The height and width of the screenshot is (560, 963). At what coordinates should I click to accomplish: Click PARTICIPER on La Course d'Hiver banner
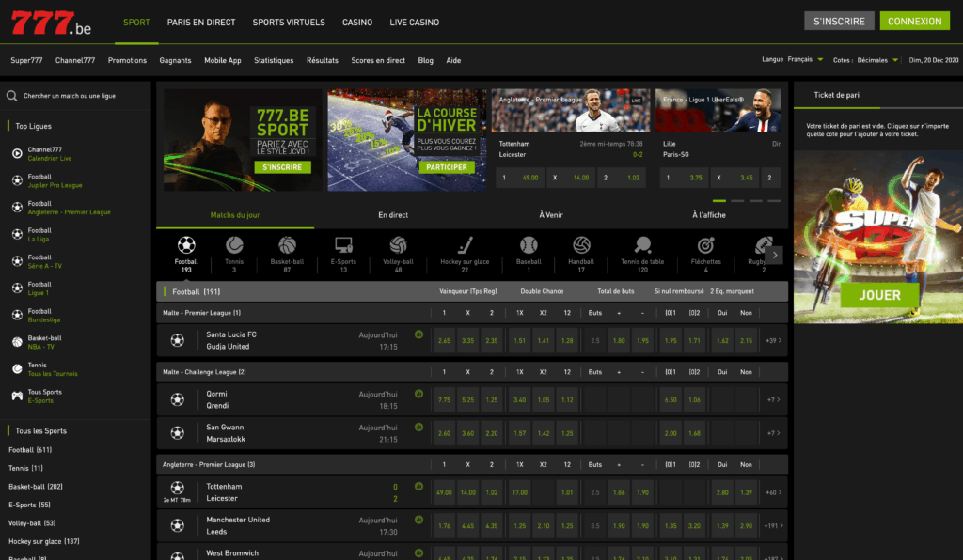tap(447, 167)
